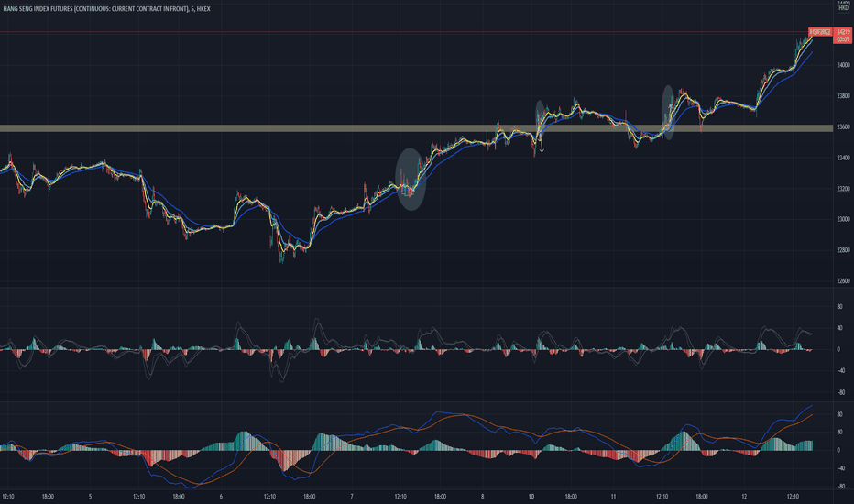Click the 22800 price scale label
Image resolution: width=854 pixels, height=504 pixels.
(x=843, y=250)
